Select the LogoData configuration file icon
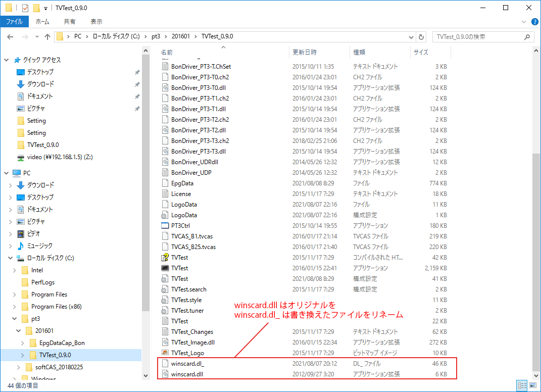This screenshot has height=392, width=541. (165, 215)
